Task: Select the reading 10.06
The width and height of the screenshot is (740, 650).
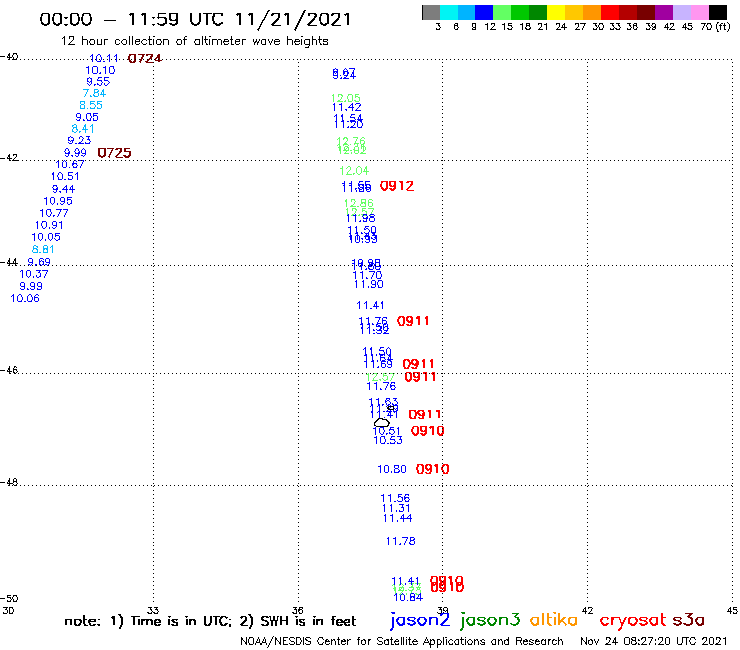Action: point(25,298)
